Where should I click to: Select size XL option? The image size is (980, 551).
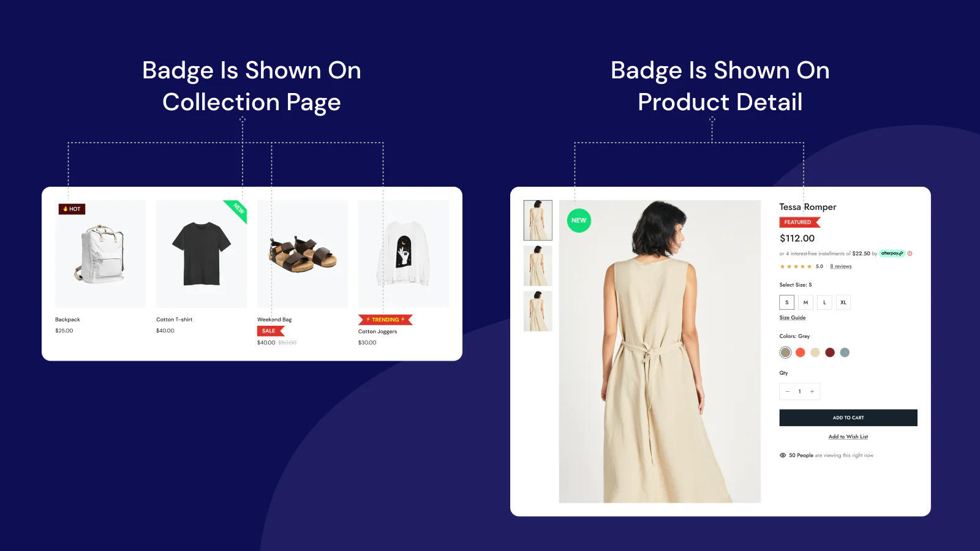tap(843, 302)
